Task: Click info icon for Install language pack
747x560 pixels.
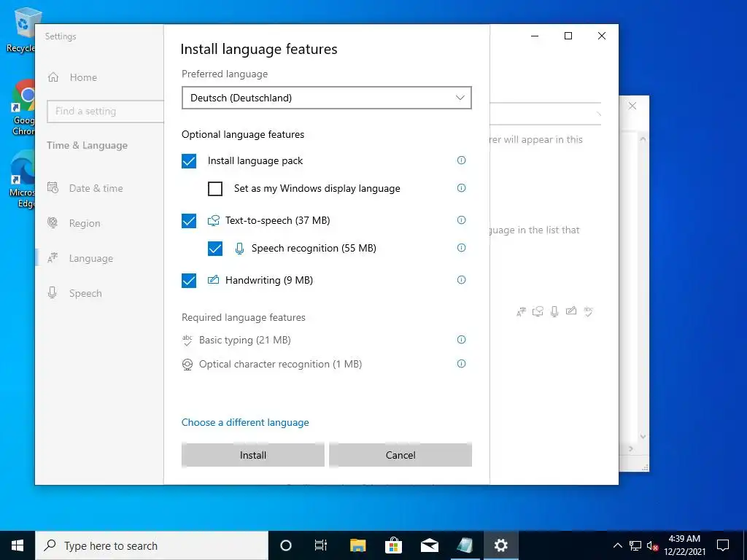Action: point(461,160)
